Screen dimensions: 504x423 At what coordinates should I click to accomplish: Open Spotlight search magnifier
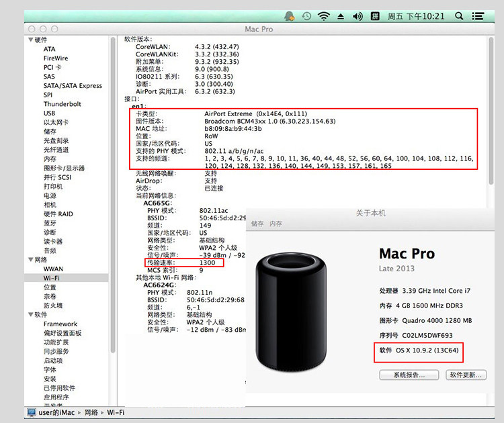coord(459,16)
